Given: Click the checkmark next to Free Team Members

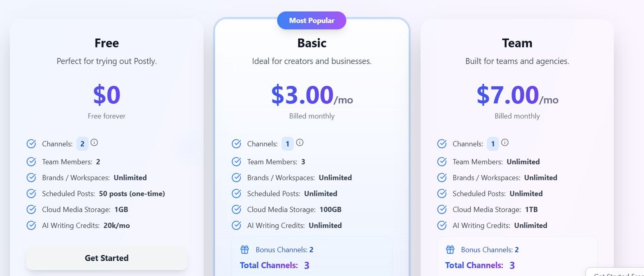Looking at the screenshot, I should (x=31, y=162).
